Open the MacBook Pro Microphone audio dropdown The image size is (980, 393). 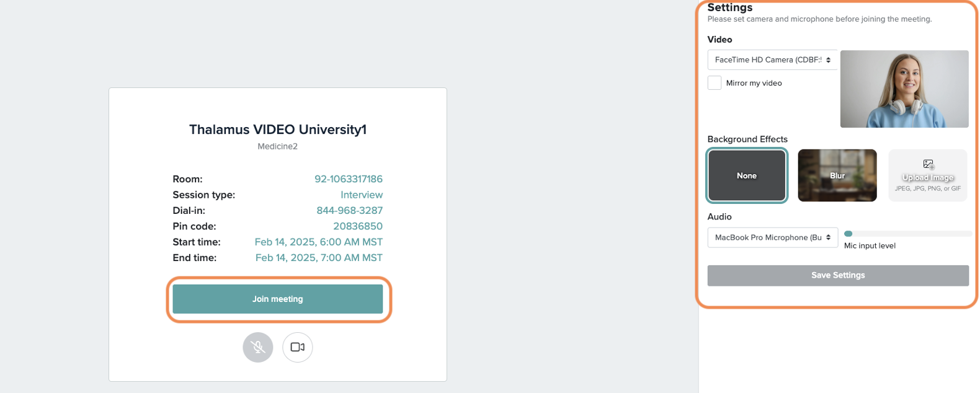point(772,237)
